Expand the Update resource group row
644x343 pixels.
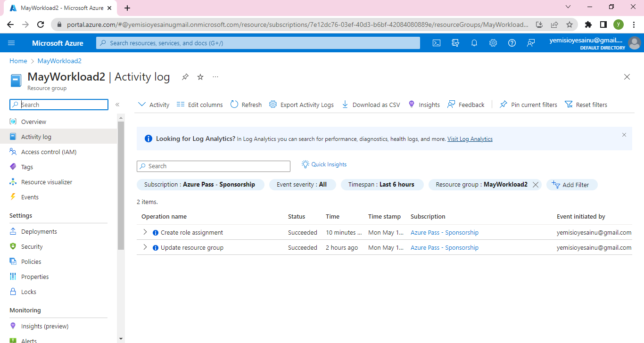point(145,247)
